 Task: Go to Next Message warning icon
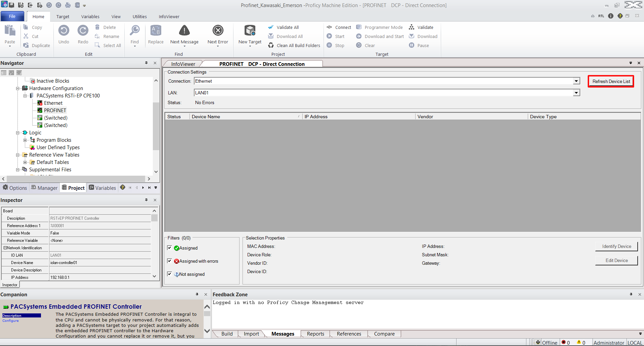pyautogui.click(x=184, y=31)
